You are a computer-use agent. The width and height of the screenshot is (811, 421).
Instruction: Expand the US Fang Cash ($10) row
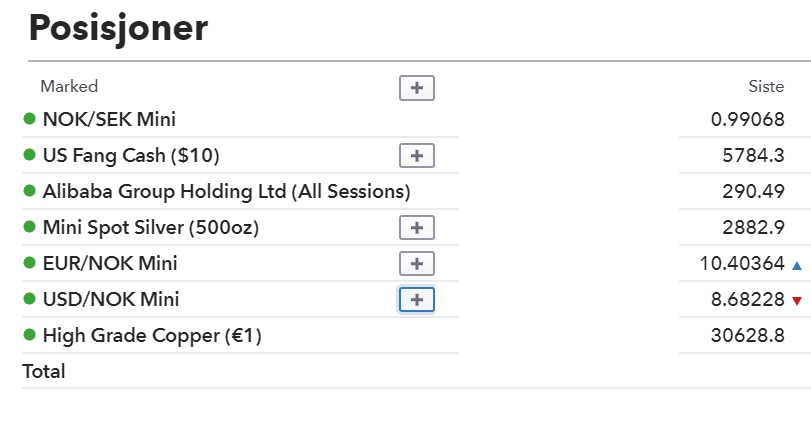click(417, 156)
